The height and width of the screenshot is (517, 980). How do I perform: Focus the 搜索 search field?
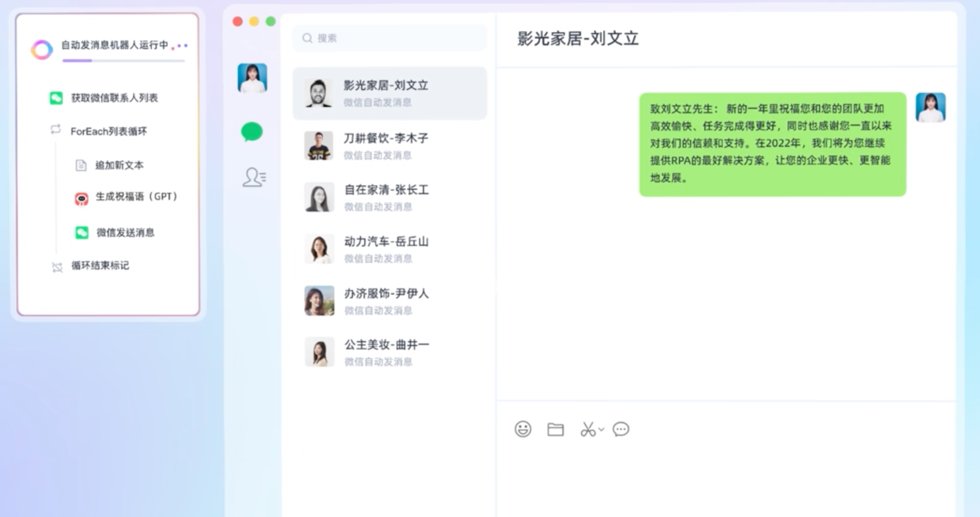pyautogui.click(x=389, y=38)
